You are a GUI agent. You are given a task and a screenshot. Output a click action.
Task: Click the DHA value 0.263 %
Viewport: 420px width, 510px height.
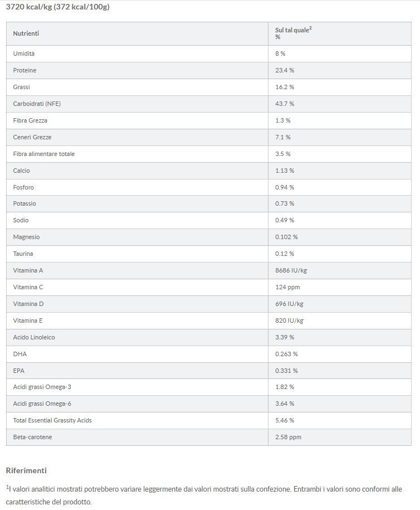point(286,354)
